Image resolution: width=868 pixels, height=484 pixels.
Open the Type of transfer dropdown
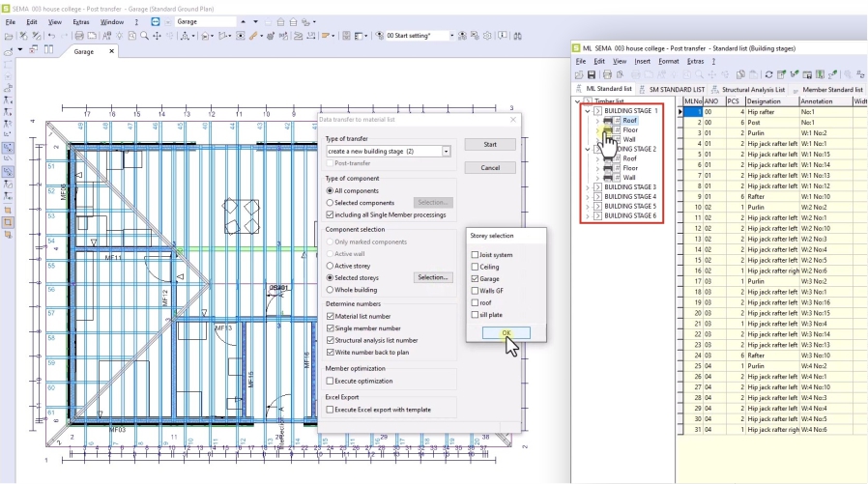446,152
